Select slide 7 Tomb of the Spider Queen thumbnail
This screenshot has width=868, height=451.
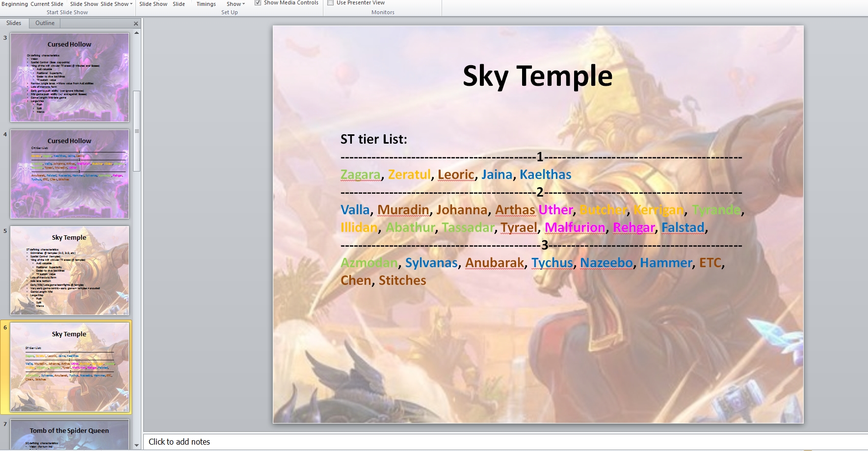coord(70,434)
